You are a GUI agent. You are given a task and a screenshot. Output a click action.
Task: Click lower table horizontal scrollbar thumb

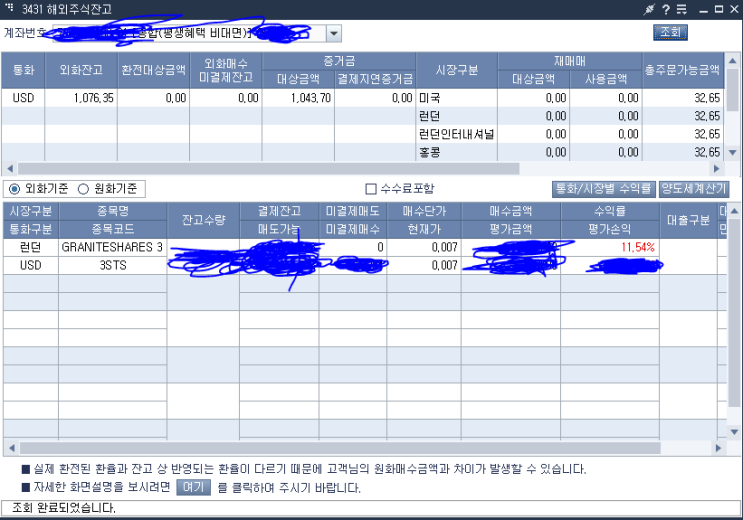[x=340, y=448]
